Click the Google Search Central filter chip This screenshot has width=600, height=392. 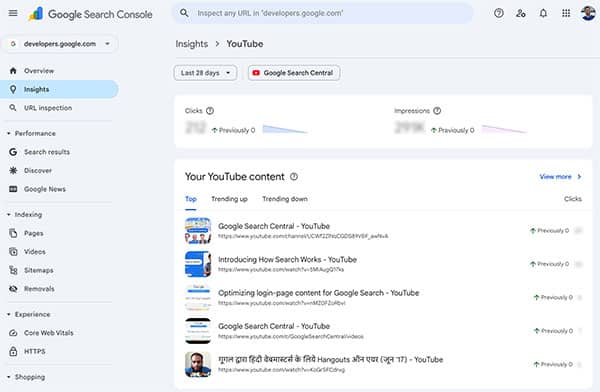(x=294, y=73)
